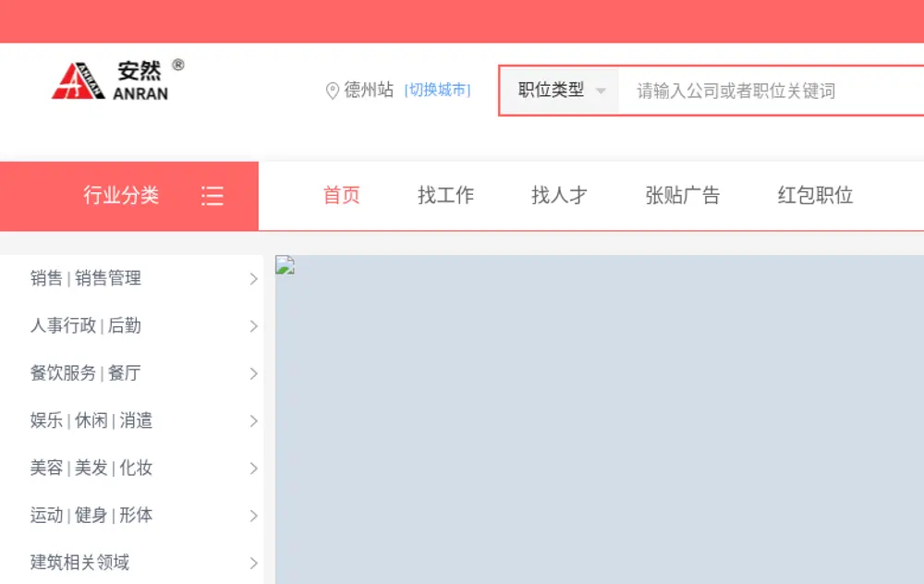Screen dimensions: 924x584
Task: Click the location pin icon beside 德州站
Action: coord(333,91)
